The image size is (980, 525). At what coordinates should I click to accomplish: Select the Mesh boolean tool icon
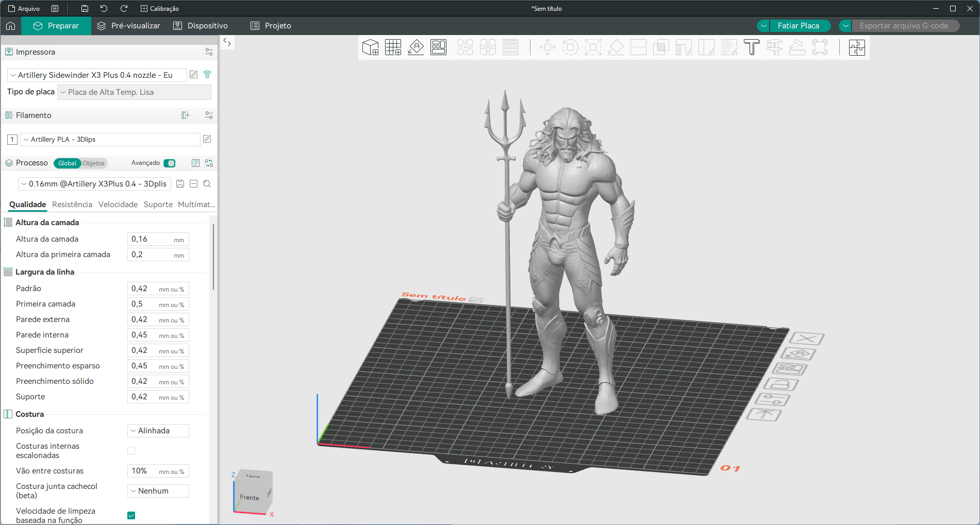pyautogui.click(x=661, y=47)
